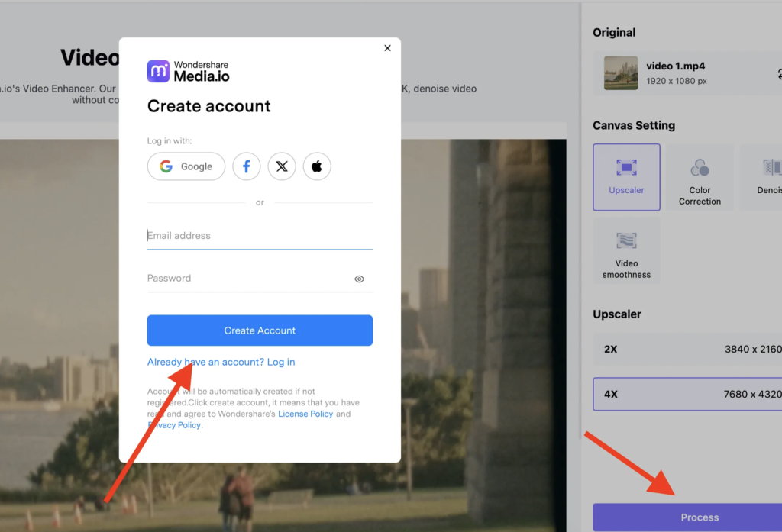Select the Video smoothness tool
782x532 pixels.
(x=626, y=251)
